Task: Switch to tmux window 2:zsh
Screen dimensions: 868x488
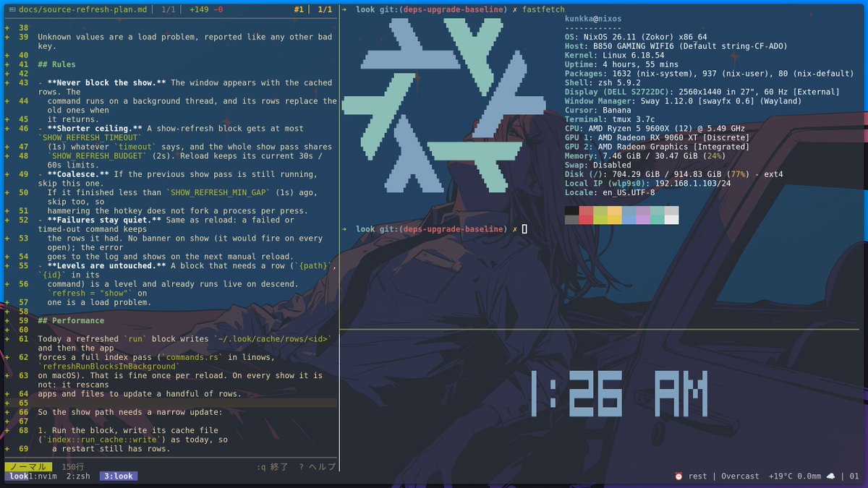Action: tap(78, 476)
